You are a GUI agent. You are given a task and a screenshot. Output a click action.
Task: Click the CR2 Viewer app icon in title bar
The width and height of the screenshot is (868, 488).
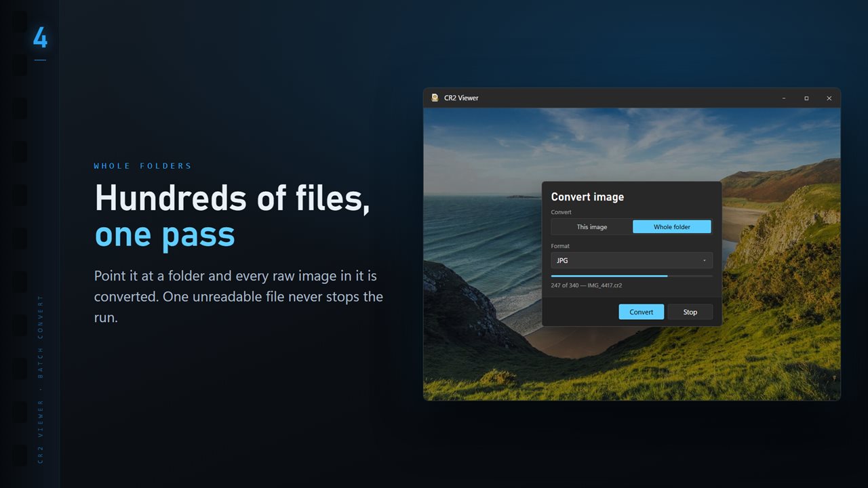pyautogui.click(x=435, y=98)
